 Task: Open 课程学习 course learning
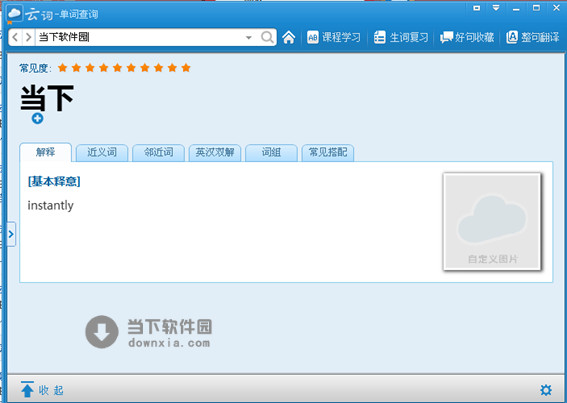pos(333,37)
